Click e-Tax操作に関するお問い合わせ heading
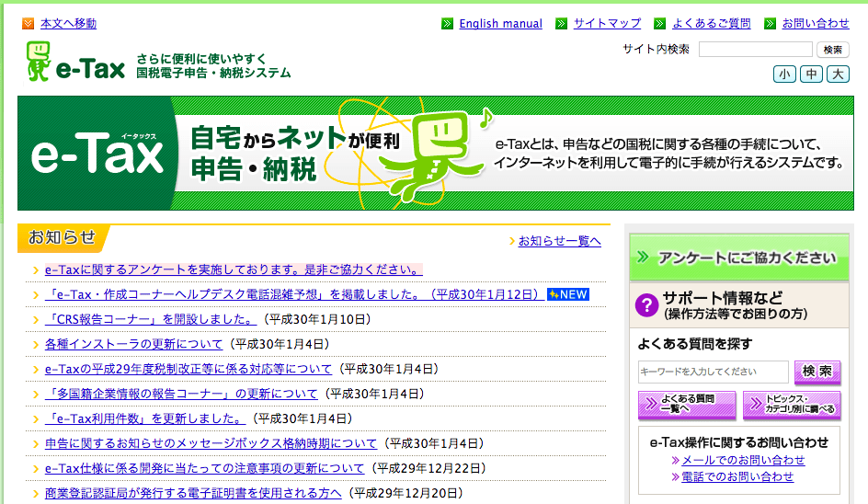Image resolution: width=868 pixels, height=504 pixels. (739, 442)
